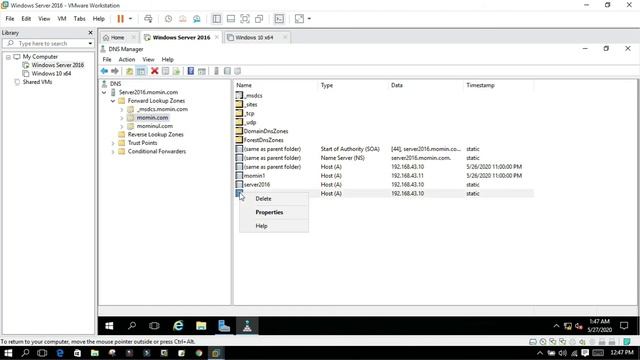Select Reverse Lookup Zones in the tree

click(155, 135)
